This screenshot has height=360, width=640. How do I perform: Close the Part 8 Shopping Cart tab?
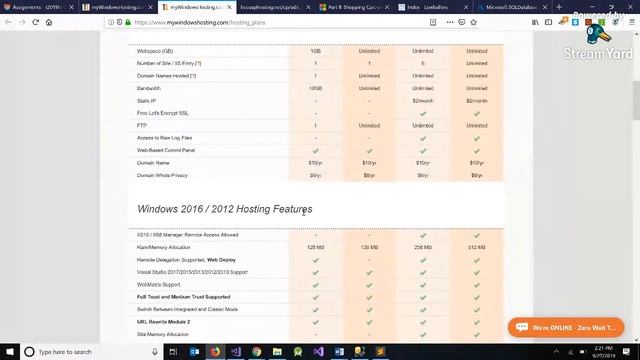click(x=387, y=7)
